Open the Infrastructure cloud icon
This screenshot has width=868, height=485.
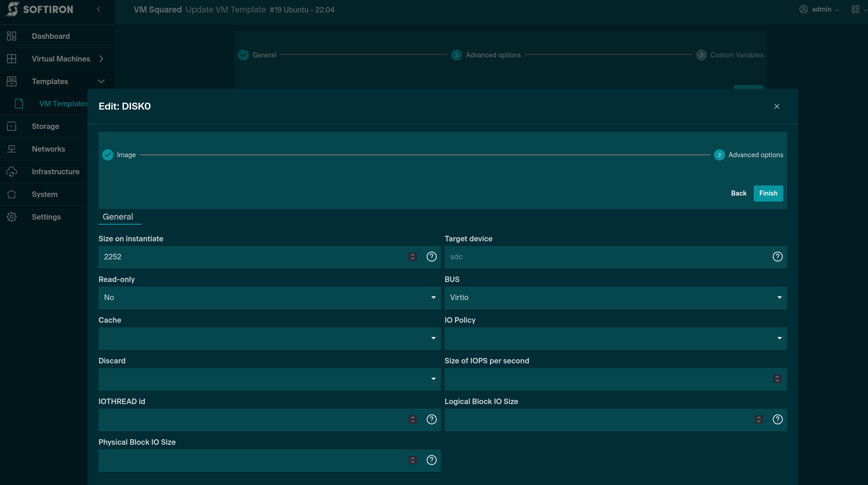12,172
